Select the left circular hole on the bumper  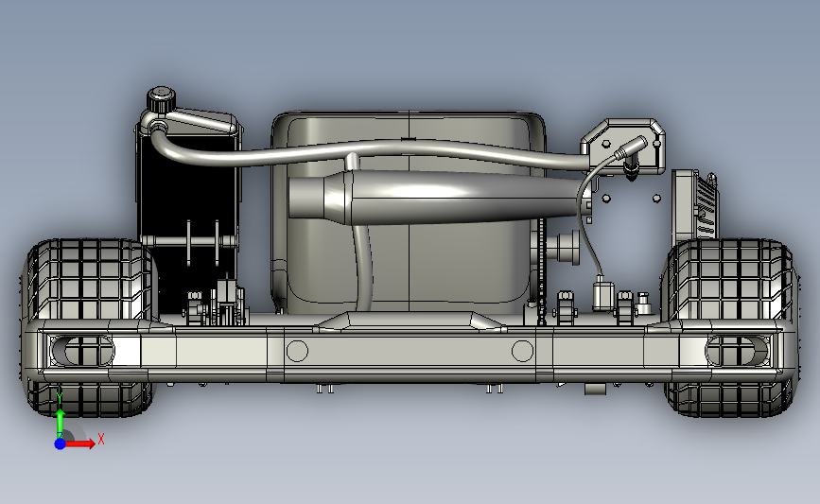[298, 351]
